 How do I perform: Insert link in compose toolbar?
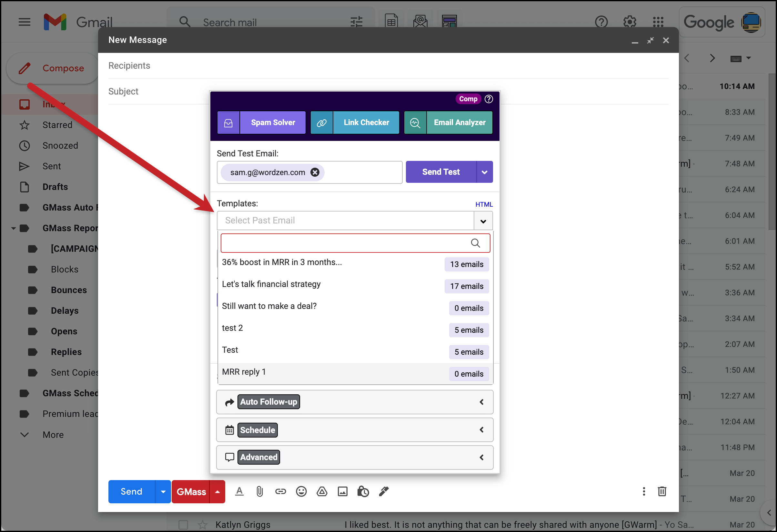click(280, 492)
